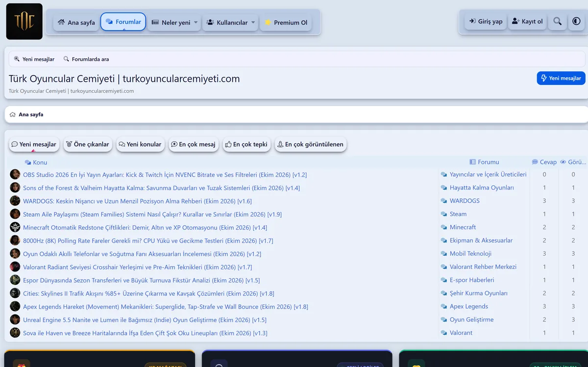Go to Ana sayfa in navigation bar

click(x=76, y=23)
